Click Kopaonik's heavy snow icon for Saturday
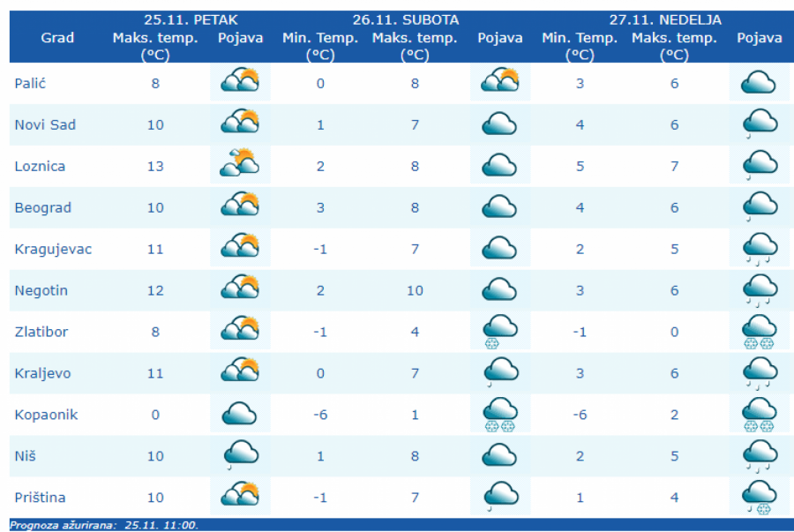 coord(499,415)
